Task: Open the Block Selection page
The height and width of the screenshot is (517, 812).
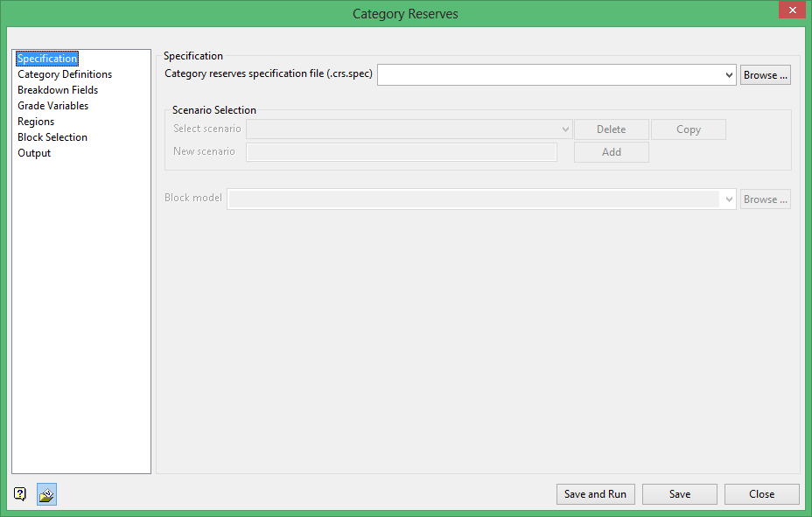Action: coord(52,137)
